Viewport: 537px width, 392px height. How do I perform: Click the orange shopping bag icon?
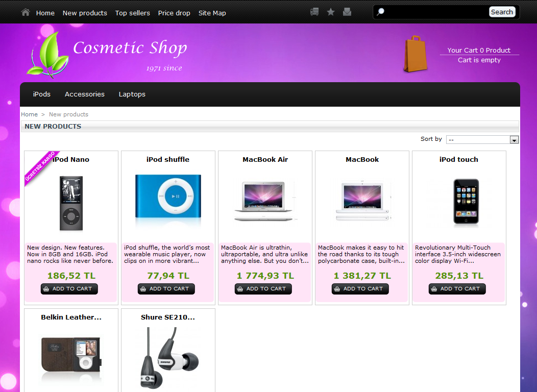pyautogui.click(x=416, y=54)
